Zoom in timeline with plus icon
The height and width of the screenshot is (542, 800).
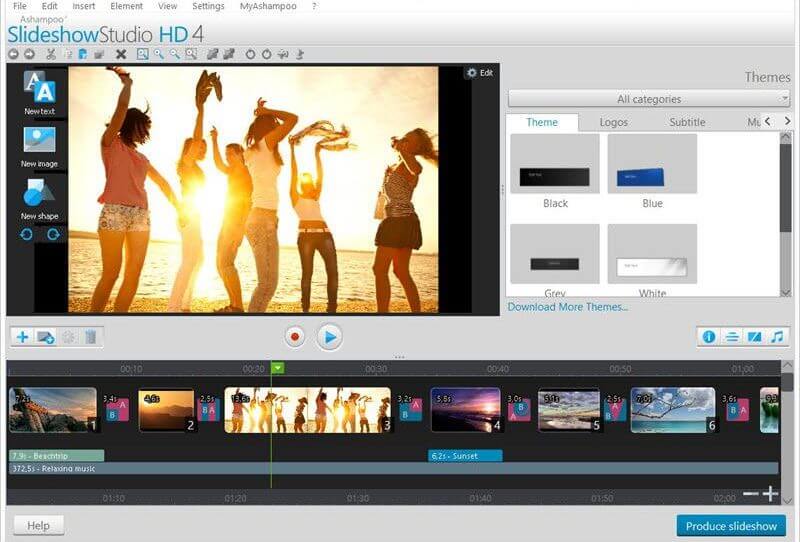coord(770,494)
